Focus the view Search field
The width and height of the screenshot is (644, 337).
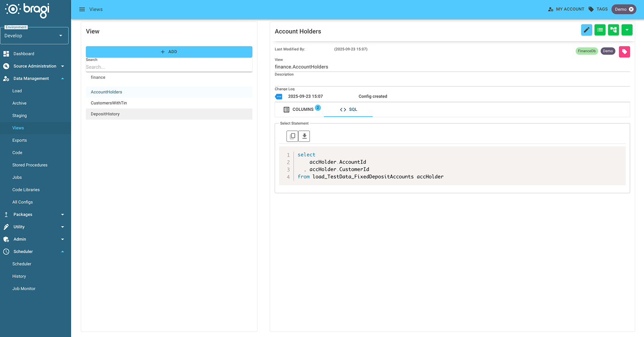169,67
